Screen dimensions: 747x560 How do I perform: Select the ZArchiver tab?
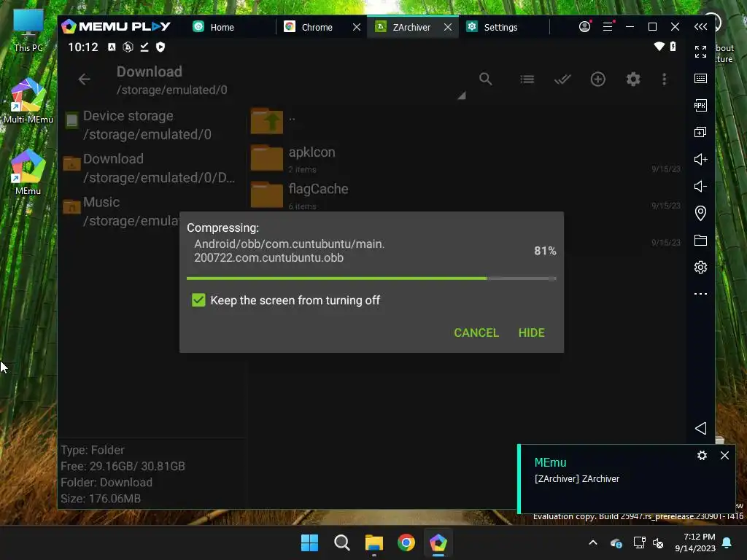click(x=403, y=27)
